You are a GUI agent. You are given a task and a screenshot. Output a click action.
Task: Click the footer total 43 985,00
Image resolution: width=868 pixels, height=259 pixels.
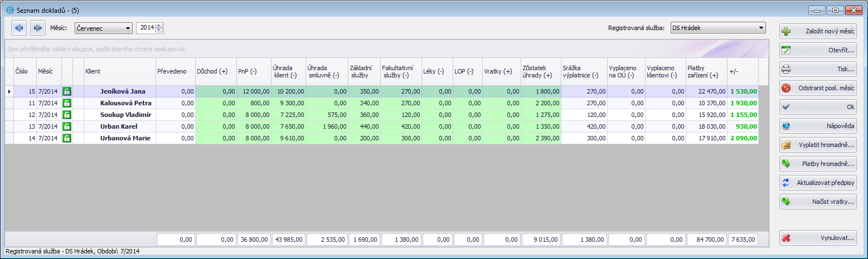click(x=288, y=239)
